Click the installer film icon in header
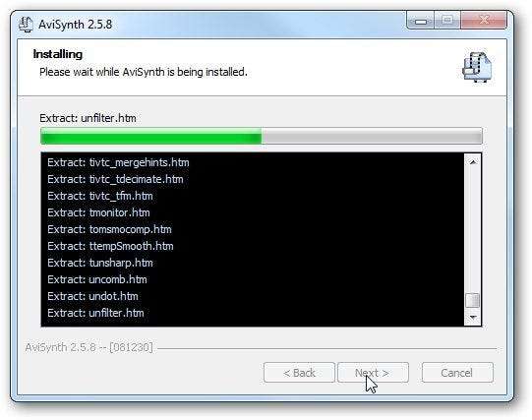The height and width of the screenshot is (420, 532). tap(477, 67)
